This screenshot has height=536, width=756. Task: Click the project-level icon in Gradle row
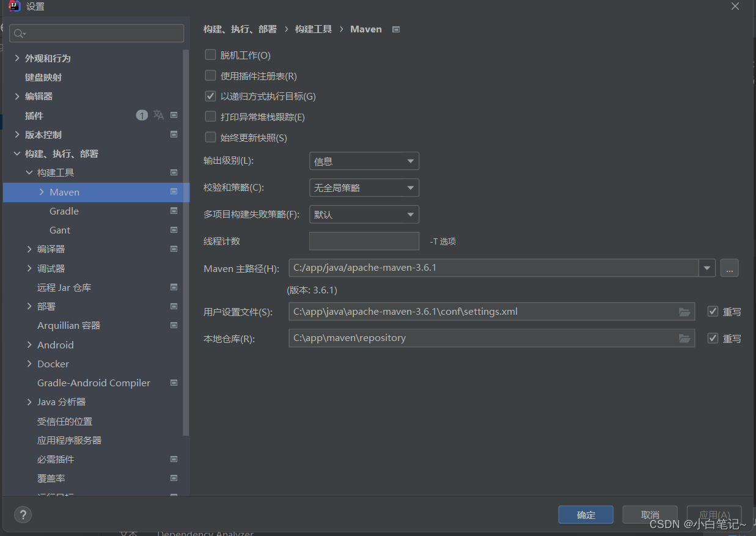click(174, 211)
